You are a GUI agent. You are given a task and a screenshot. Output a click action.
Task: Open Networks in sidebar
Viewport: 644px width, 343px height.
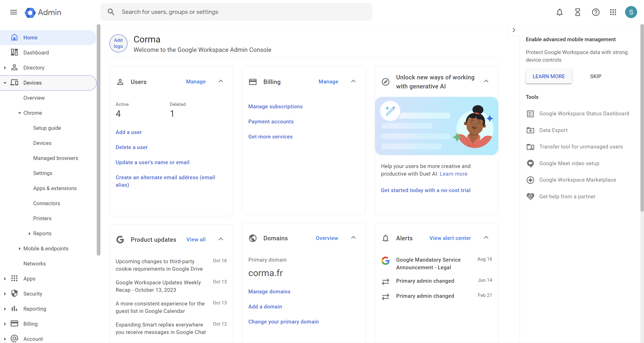[x=34, y=264]
